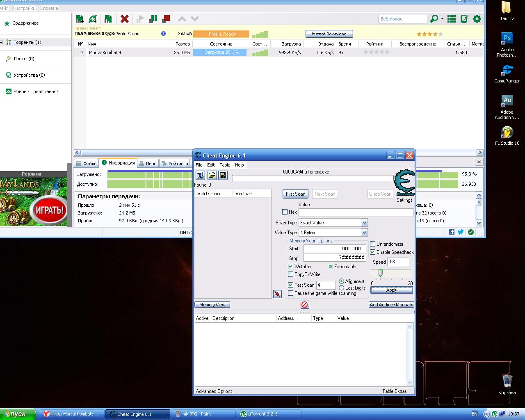Toggle the Hex checkbox
This screenshot has width=525, height=420.
tap(285, 212)
